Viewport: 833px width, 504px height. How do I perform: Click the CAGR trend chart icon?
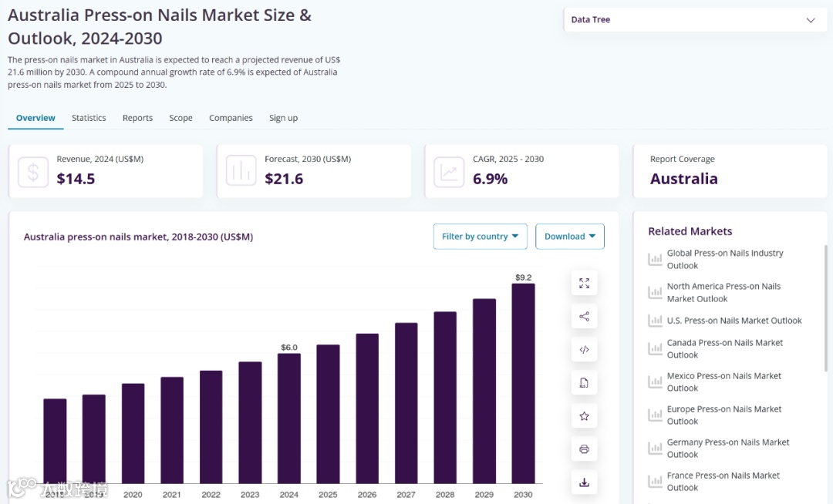pos(449,171)
